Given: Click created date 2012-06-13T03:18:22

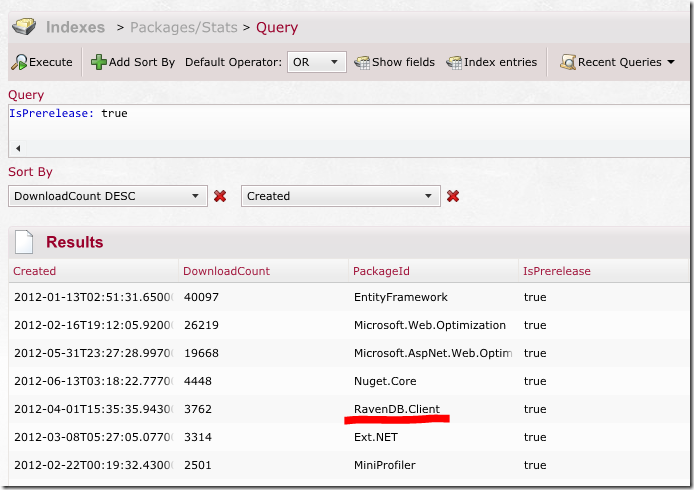Looking at the screenshot, I should tap(94, 381).
